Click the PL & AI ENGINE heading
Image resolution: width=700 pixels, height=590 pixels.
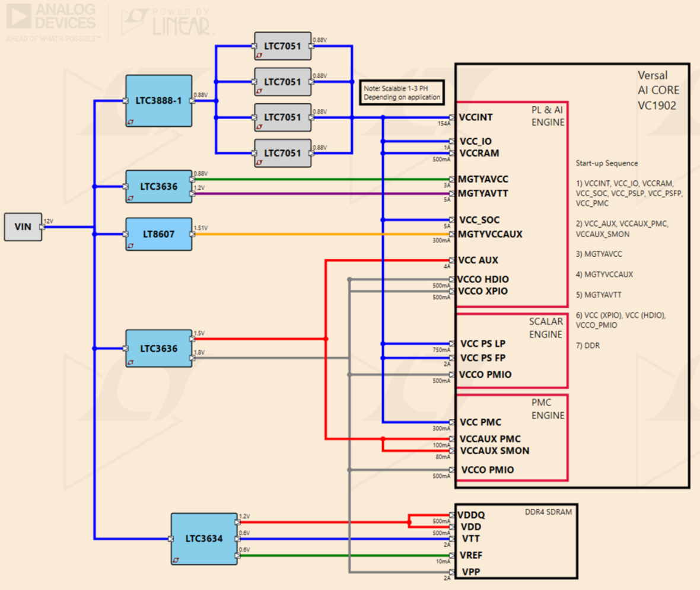coord(548,116)
